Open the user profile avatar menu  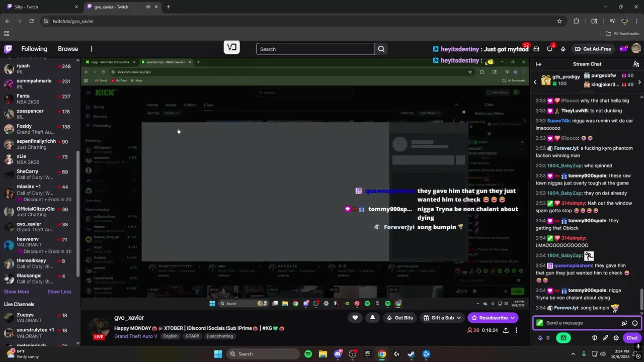coord(636,49)
